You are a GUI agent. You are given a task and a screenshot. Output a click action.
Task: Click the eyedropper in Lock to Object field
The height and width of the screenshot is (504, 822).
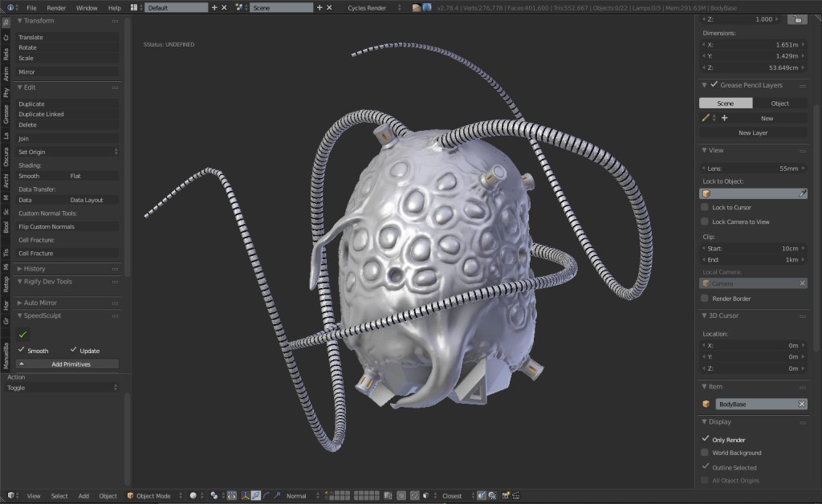pos(801,193)
